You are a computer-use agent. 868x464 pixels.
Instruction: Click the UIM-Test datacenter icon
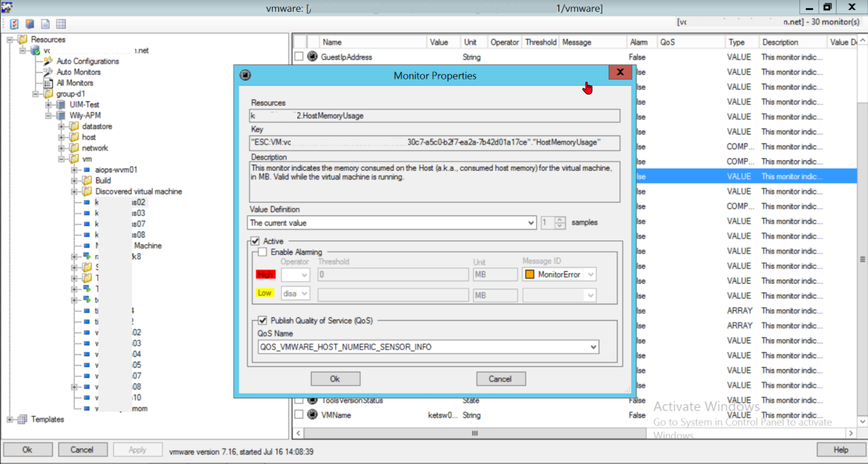[x=60, y=105]
